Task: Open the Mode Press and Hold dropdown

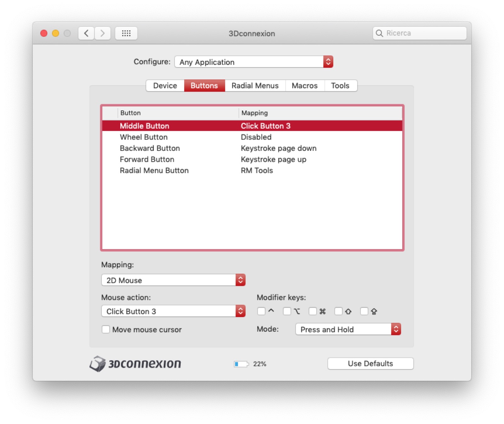Action: [x=348, y=329]
